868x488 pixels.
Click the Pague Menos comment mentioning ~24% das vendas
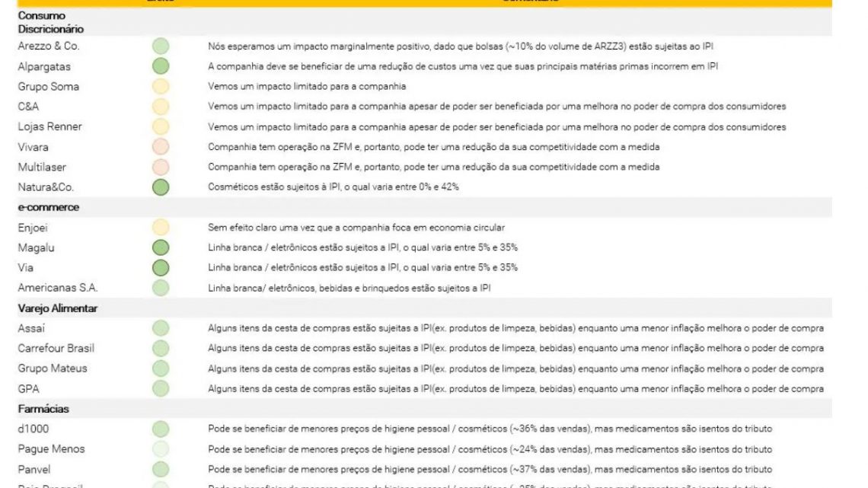tap(490, 449)
